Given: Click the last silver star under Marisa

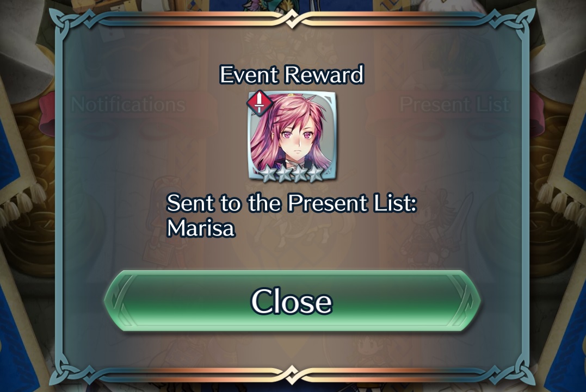Looking at the screenshot, I should pos(316,173).
